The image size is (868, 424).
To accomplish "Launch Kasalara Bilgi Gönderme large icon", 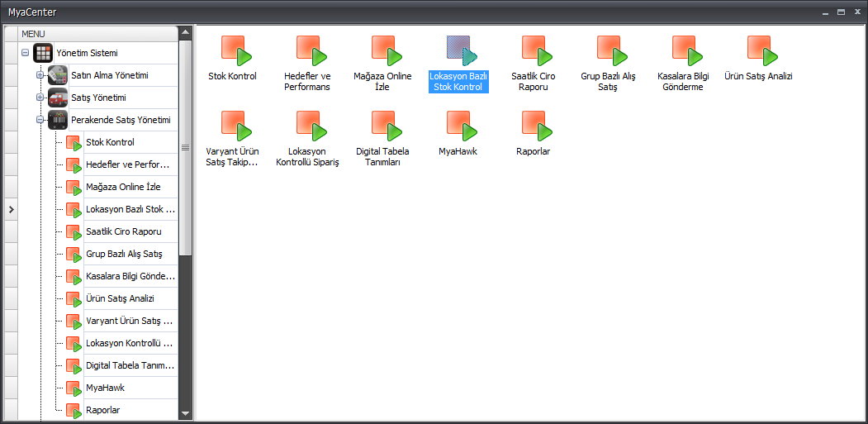I will point(687,50).
